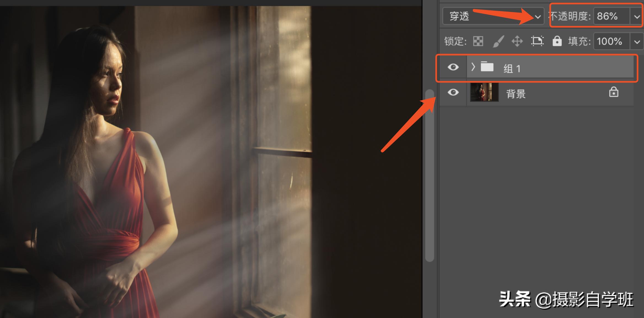Hide the 组 1 group layer
This screenshot has width=644, height=318.
pos(453,67)
